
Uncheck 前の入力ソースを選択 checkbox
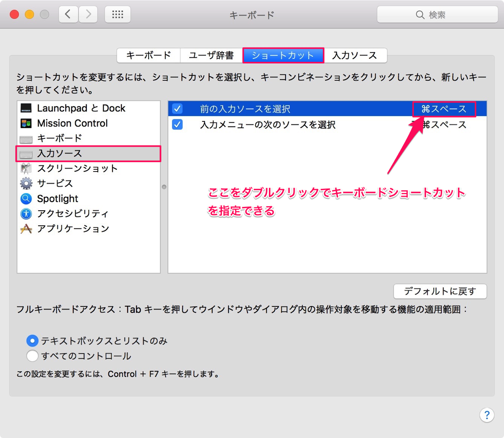click(x=177, y=109)
